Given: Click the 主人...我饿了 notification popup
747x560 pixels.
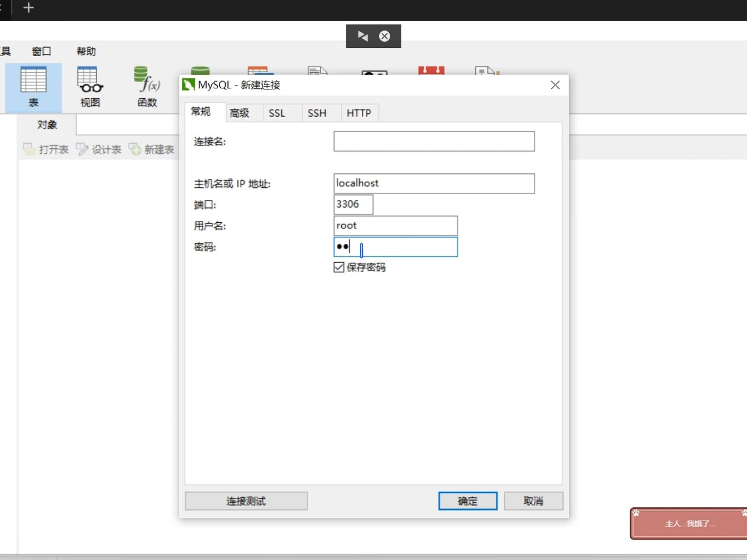Looking at the screenshot, I should click(x=690, y=523).
